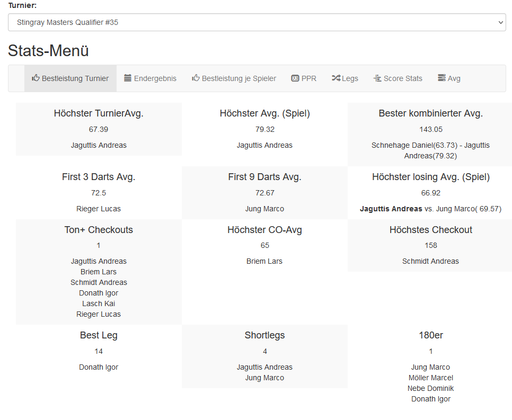Screen dimensions: 512x420
Task: Click the thumbs-up icon beside Bestleistung je Spieler
Action: [x=196, y=78]
